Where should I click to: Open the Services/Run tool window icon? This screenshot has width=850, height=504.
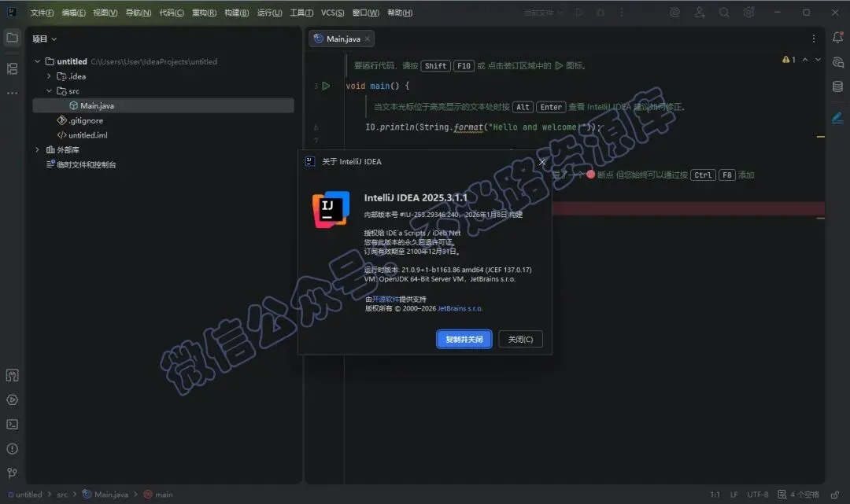click(12, 400)
